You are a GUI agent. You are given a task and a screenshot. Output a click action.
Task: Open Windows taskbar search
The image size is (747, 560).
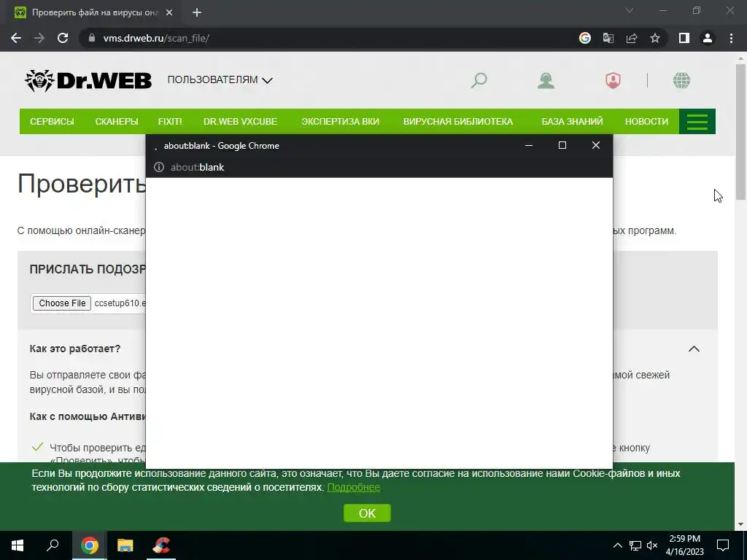(53, 545)
